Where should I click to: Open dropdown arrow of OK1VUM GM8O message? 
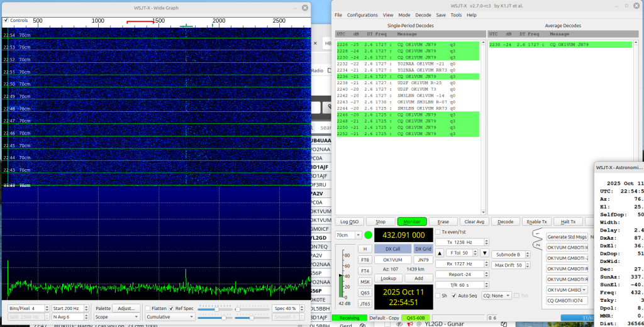pyautogui.click(x=584, y=290)
